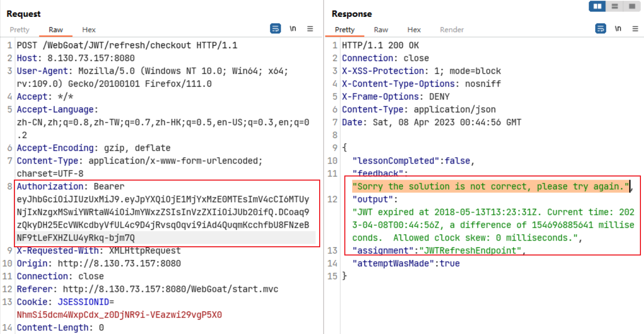Viewport: 644px width, 334px height.
Task: Toggle word wrap in the Response panel
Action: tap(601, 29)
